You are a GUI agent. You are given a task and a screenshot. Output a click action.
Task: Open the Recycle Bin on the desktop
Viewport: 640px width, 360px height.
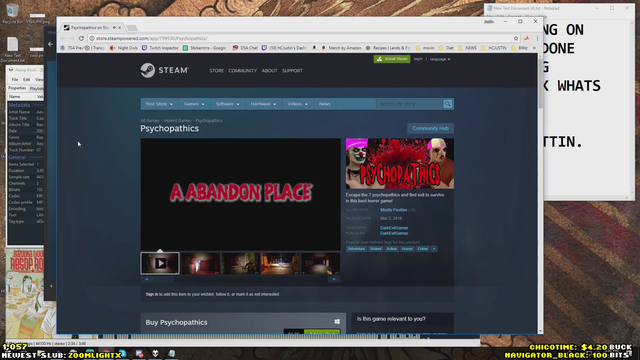coord(12,14)
